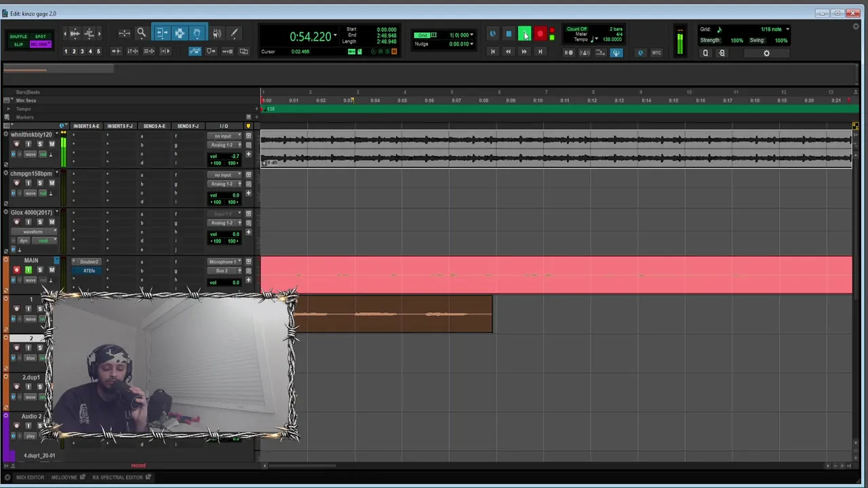The height and width of the screenshot is (488, 868).
Task: Click whnlthnkbty120 volume value -2.7
Action: tap(235, 156)
